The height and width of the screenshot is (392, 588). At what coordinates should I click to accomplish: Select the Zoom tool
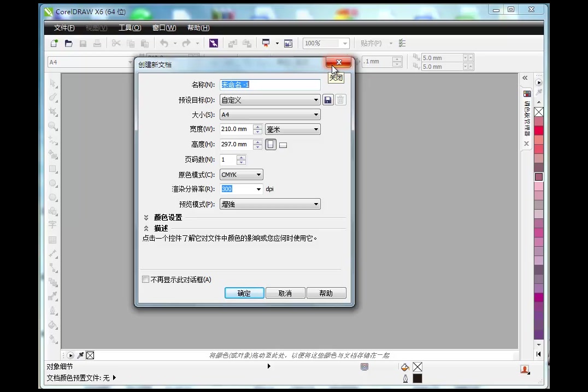click(x=52, y=126)
